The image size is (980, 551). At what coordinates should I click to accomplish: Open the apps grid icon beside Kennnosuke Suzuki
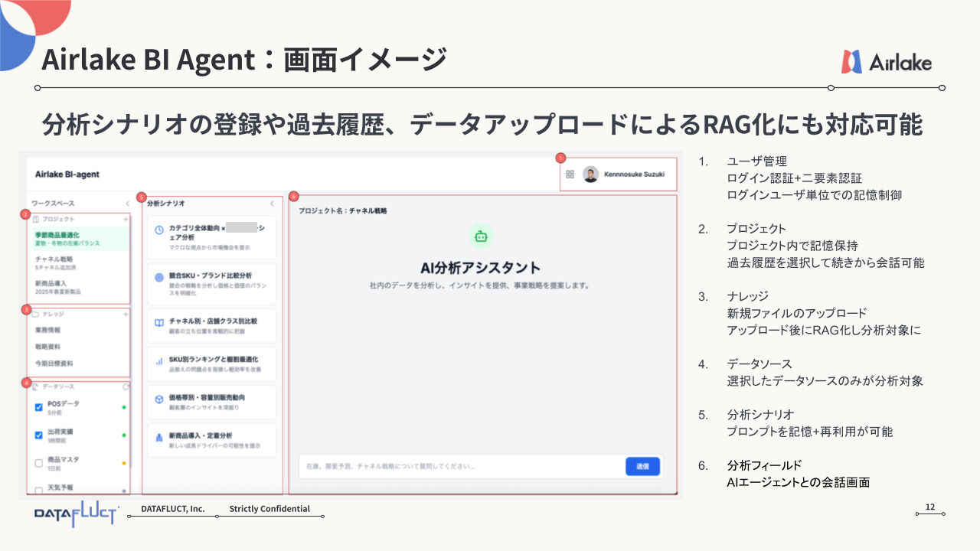tap(570, 174)
